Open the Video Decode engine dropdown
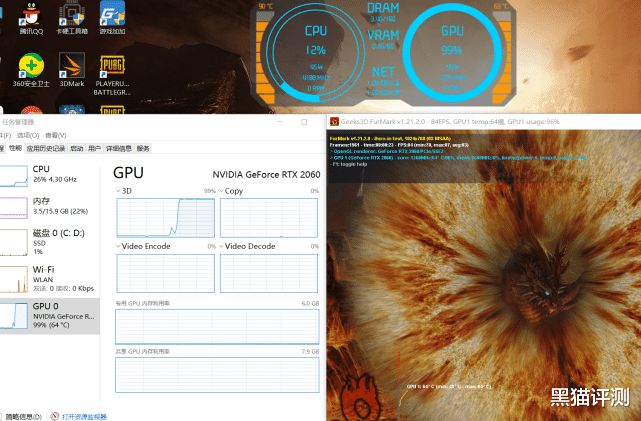641x421 pixels. pos(222,246)
